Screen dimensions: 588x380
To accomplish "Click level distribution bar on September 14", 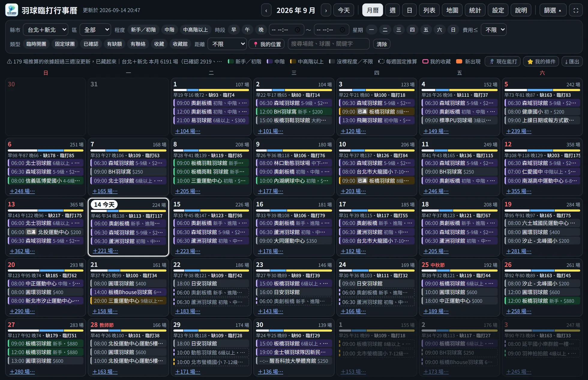I will [128, 210].
